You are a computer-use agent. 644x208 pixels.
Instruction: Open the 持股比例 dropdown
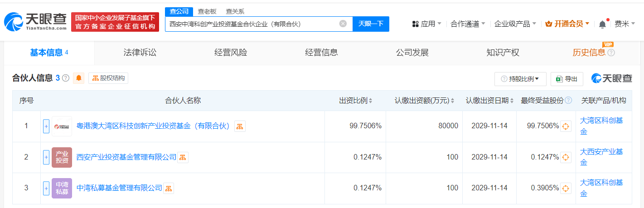click(x=520, y=79)
